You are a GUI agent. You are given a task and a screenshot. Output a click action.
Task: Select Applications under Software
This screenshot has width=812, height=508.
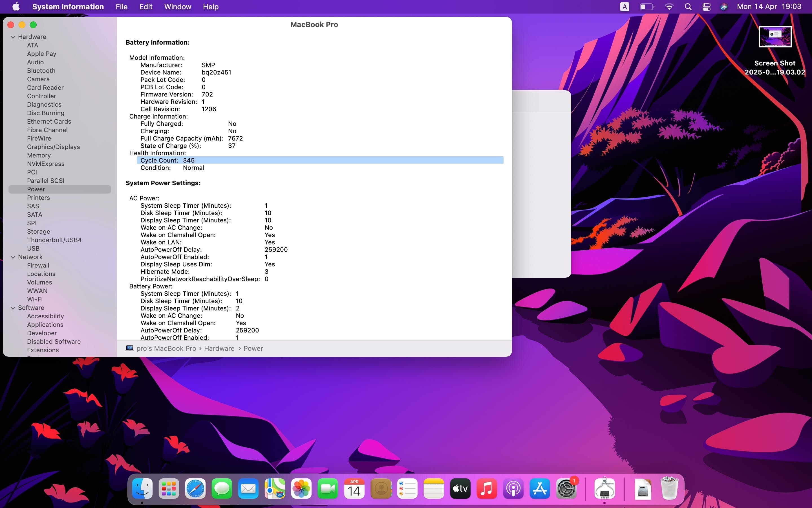(x=45, y=325)
